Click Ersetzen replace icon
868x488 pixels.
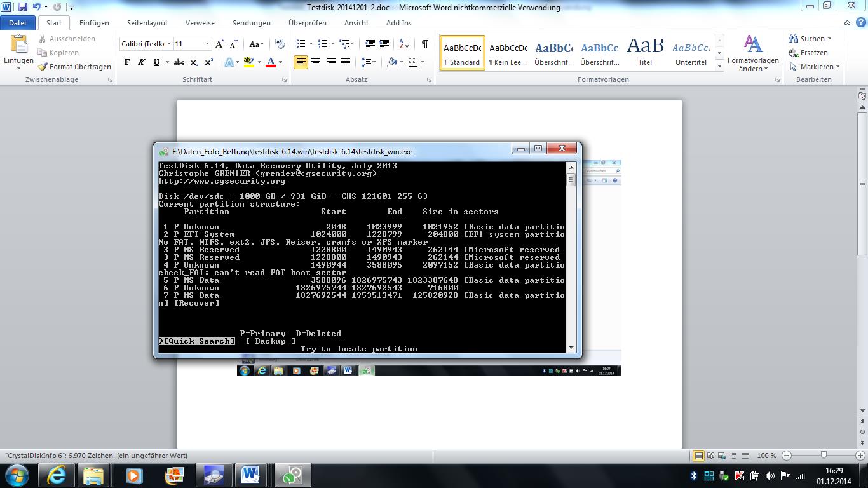click(808, 53)
